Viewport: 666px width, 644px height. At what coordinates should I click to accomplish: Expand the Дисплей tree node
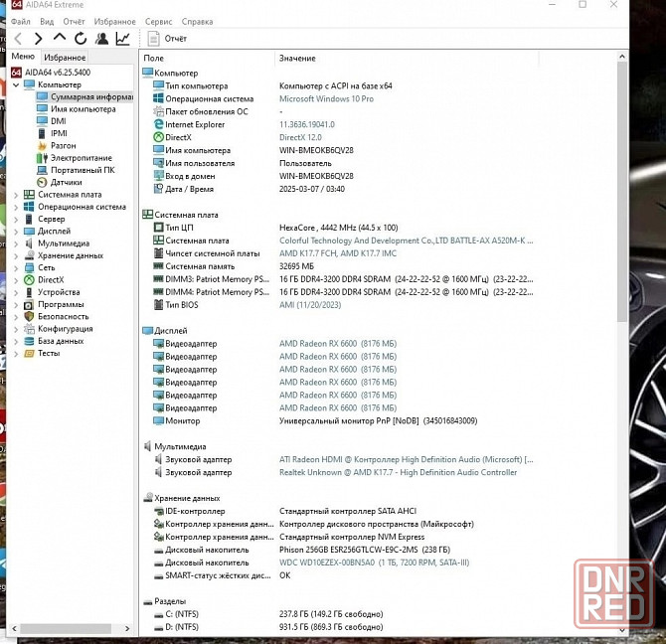[16, 232]
